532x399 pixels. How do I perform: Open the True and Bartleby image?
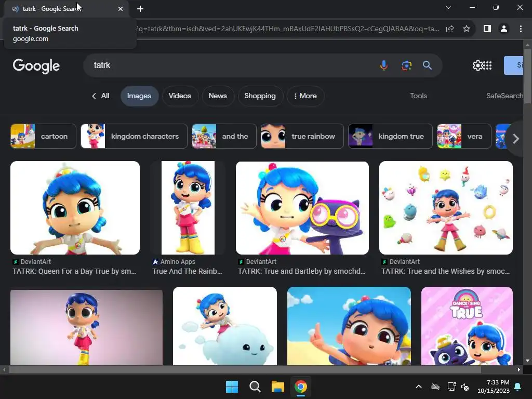(x=302, y=208)
